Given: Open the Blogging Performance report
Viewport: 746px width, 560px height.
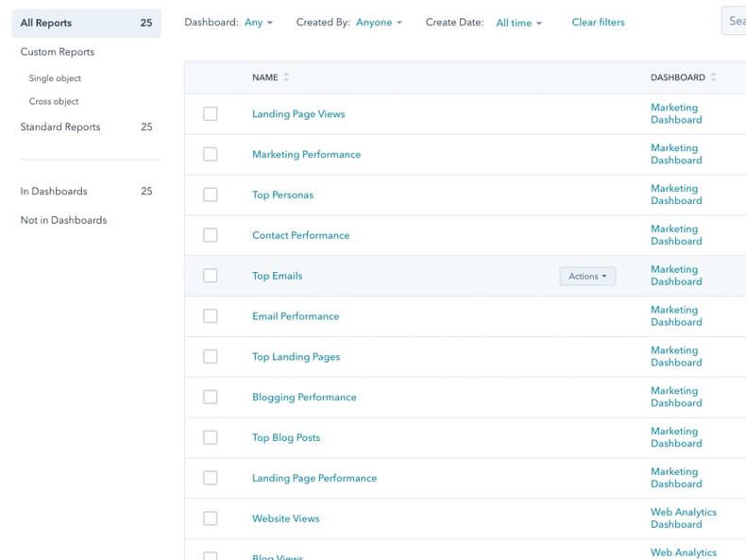Looking at the screenshot, I should point(304,398).
